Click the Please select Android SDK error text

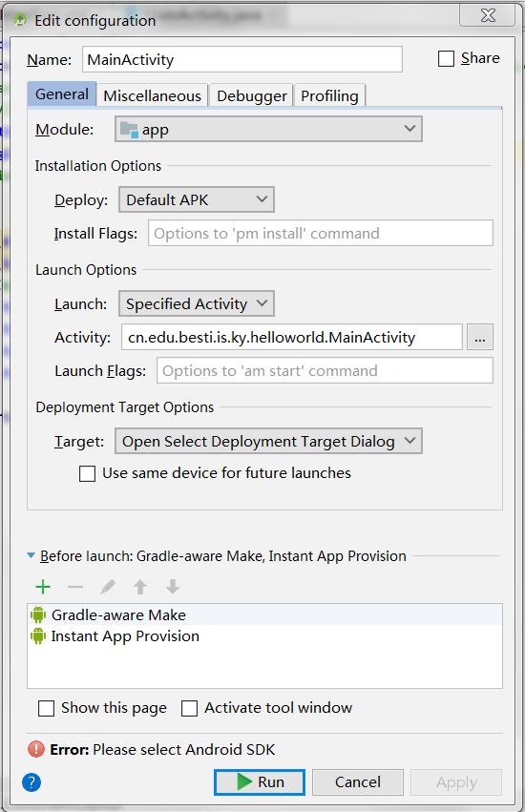tap(184, 749)
